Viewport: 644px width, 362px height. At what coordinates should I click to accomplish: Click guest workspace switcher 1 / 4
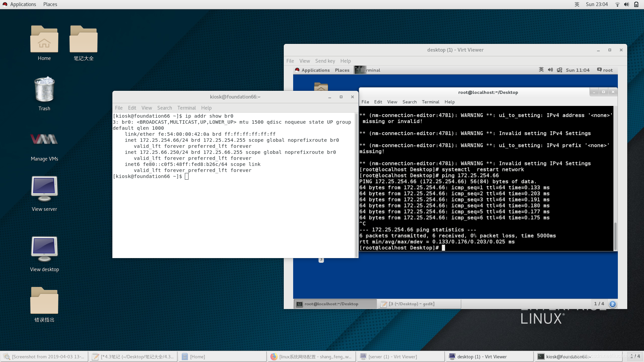[x=599, y=304]
